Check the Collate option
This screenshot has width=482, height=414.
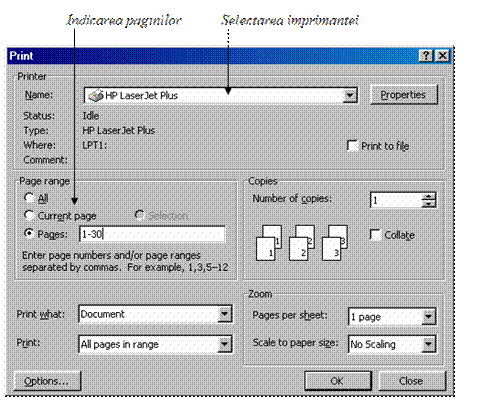(375, 235)
